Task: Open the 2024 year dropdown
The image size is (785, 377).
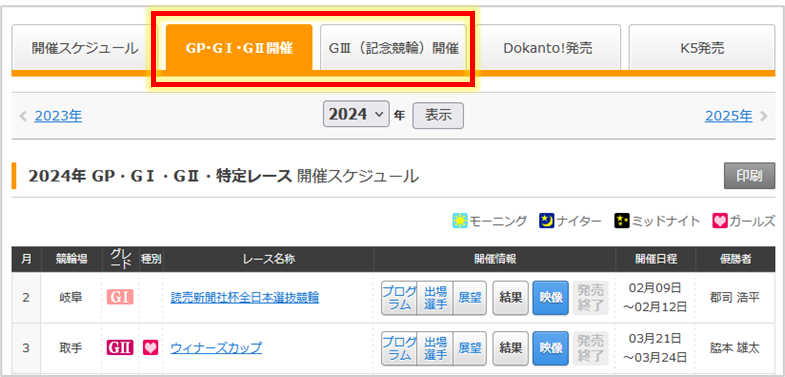Action: pyautogui.click(x=356, y=115)
